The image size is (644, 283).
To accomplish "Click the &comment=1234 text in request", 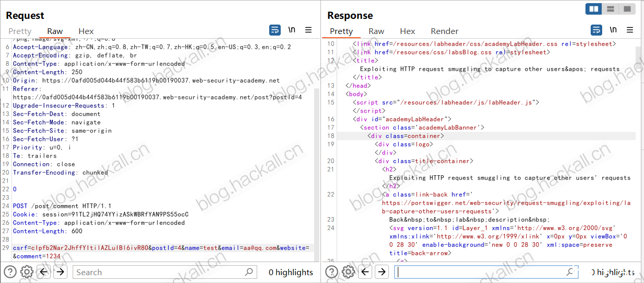I will (x=37, y=256).
